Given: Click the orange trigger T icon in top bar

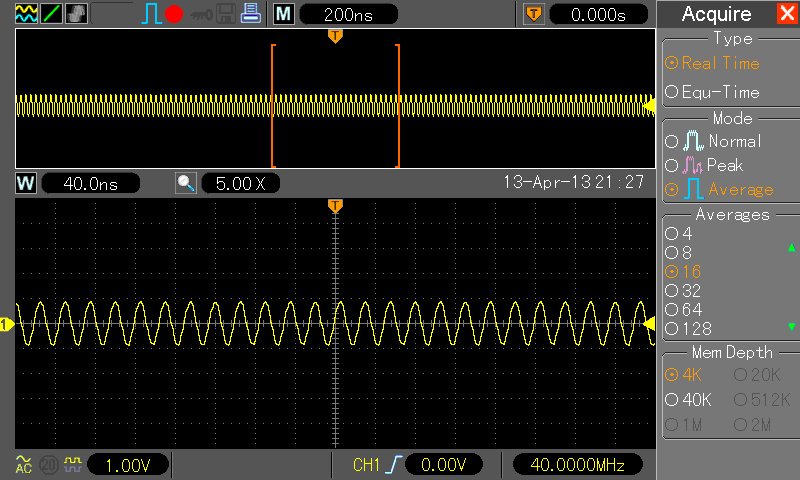Looking at the screenshot, I should click(534, 14).
